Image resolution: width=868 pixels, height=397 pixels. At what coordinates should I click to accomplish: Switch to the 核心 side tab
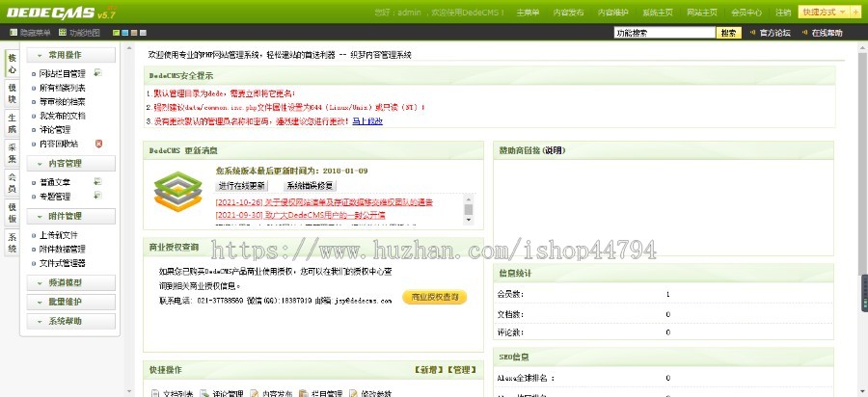13,64
